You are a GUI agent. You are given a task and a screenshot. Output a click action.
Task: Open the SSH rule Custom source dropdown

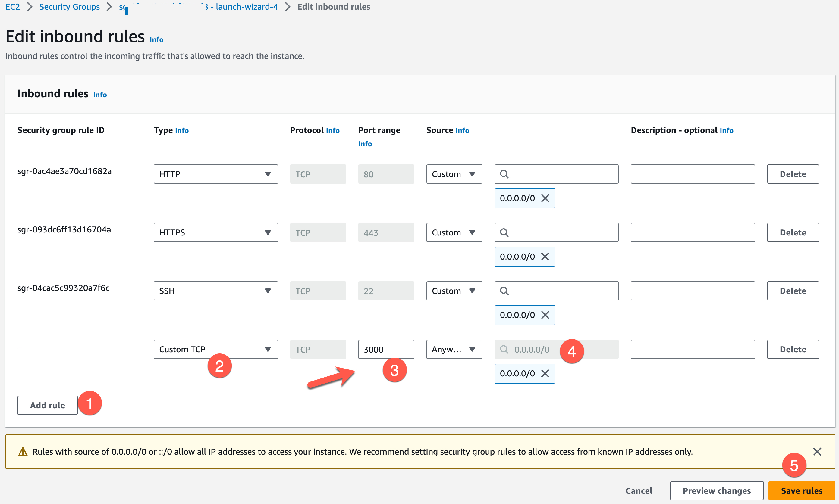click(x=454, y=291)
